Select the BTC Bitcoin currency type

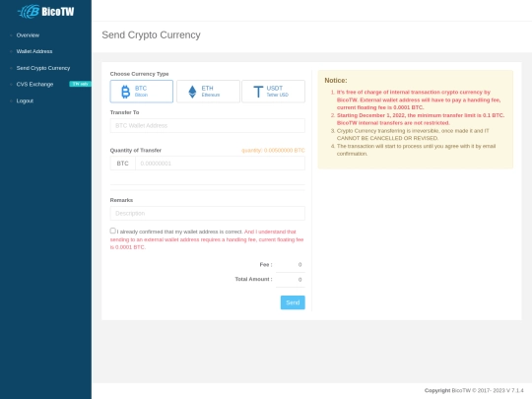142,92
